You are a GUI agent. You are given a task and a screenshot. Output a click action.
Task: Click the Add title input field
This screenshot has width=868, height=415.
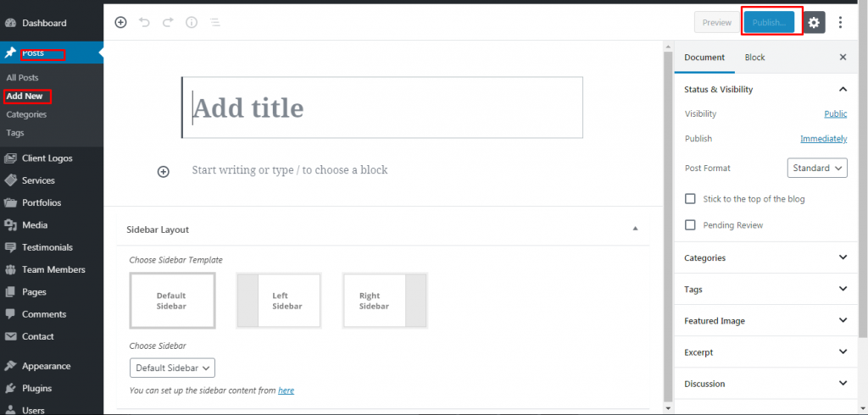point(382,108)
